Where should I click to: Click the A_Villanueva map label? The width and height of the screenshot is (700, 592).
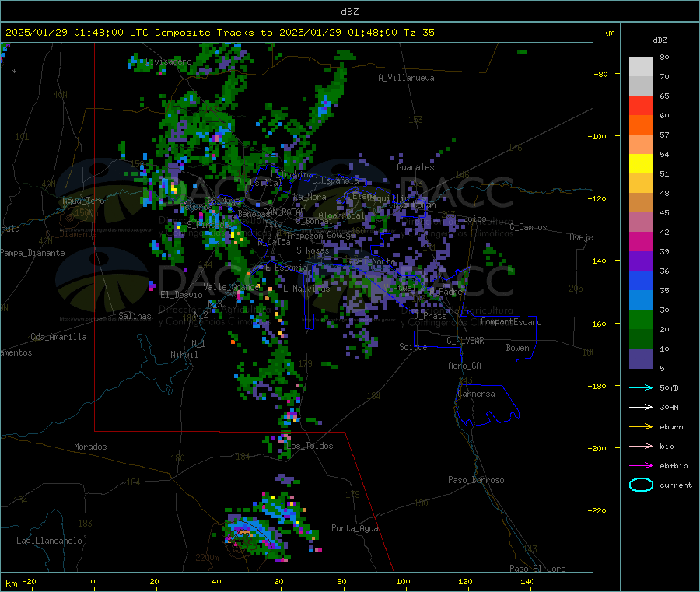point(406,78)
